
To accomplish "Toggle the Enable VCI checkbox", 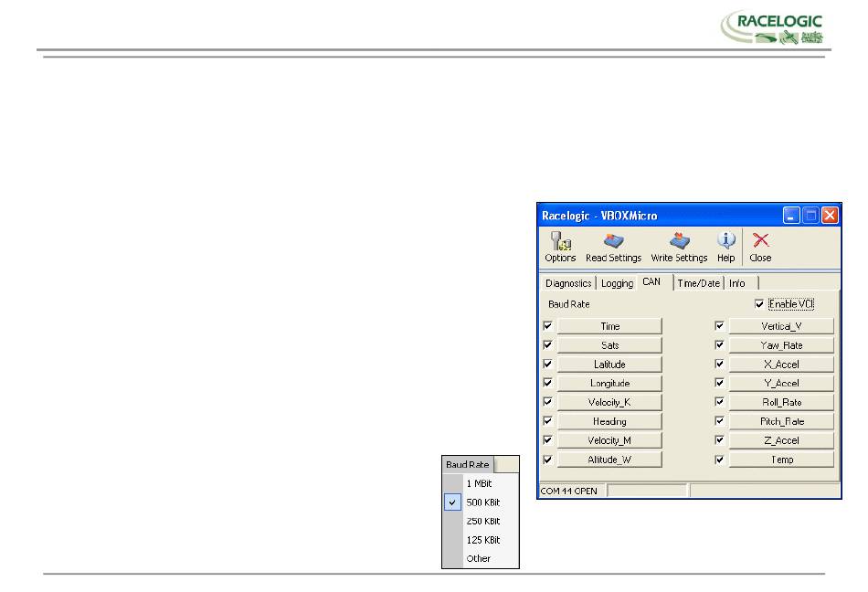I will click(x=759, y=303).
